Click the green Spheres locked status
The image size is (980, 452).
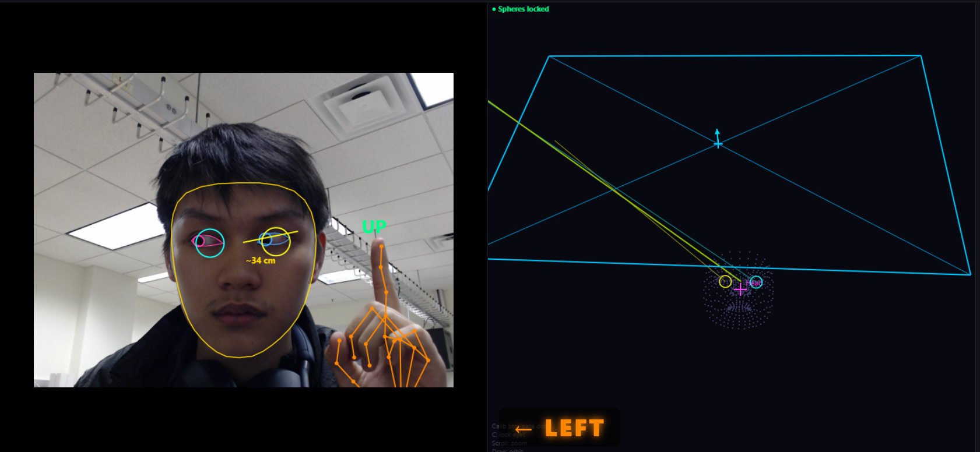(521, 9)
